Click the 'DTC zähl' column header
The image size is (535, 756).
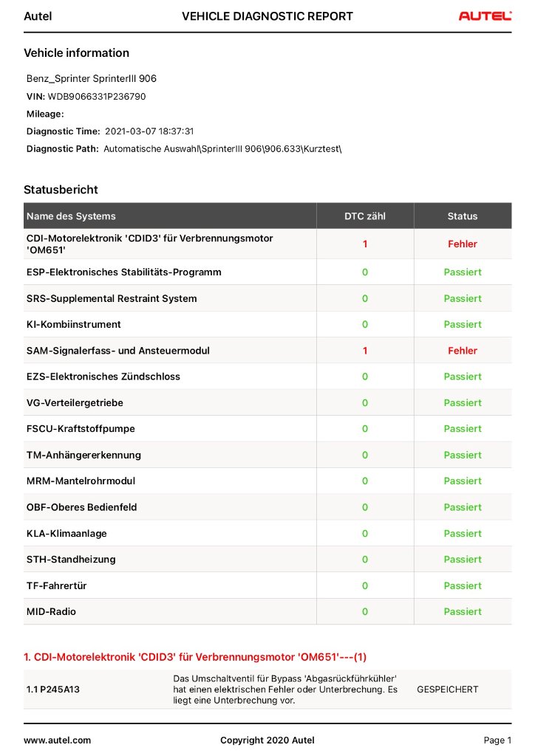(x=365, y=216)
